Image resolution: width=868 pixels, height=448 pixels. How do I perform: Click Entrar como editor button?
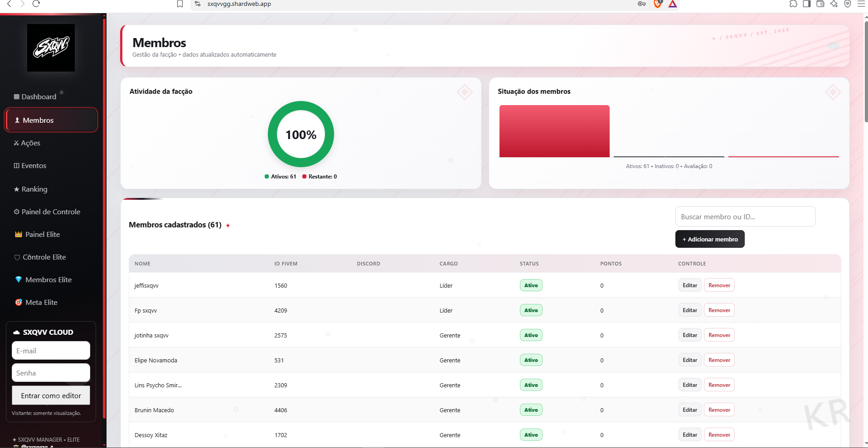pos(51,395)
